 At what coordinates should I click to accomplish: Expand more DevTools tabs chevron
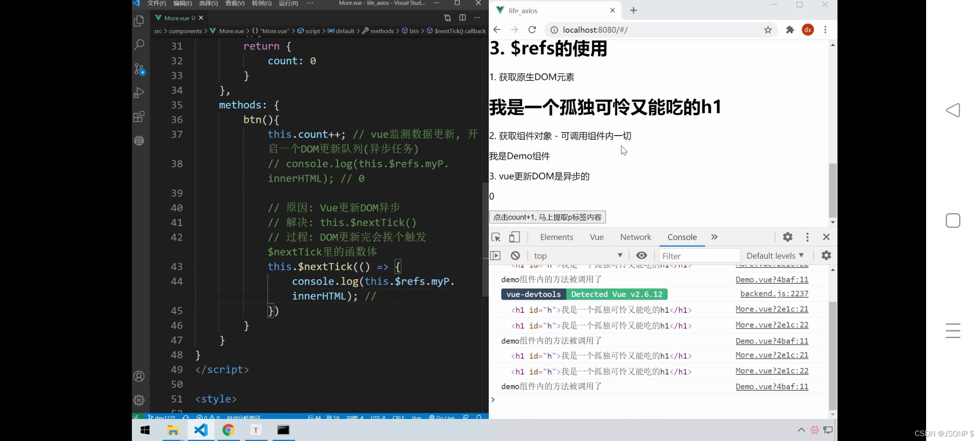[714, 237]
